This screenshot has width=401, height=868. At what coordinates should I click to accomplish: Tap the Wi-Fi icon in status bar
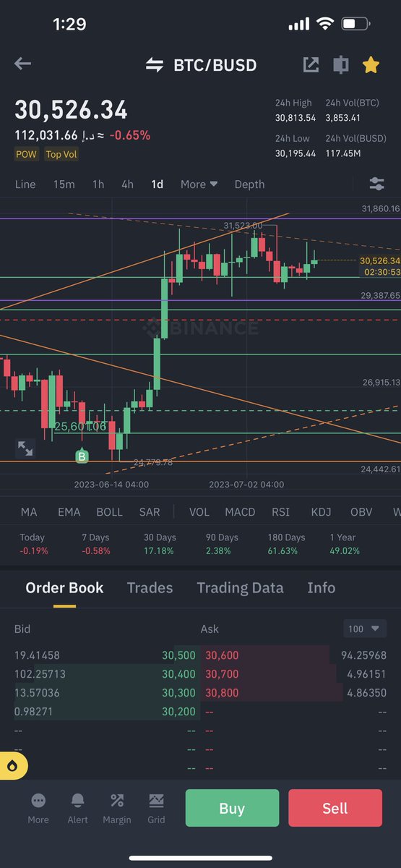click(324, 24)
